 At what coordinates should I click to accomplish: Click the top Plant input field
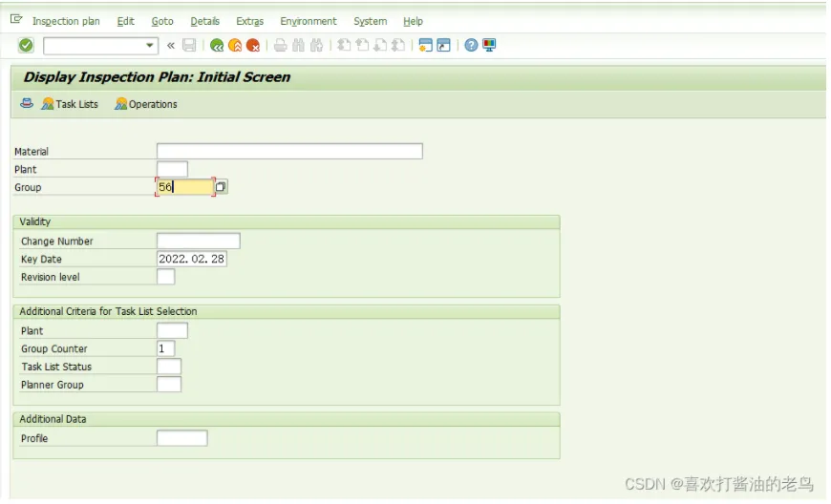click(172, 169)
